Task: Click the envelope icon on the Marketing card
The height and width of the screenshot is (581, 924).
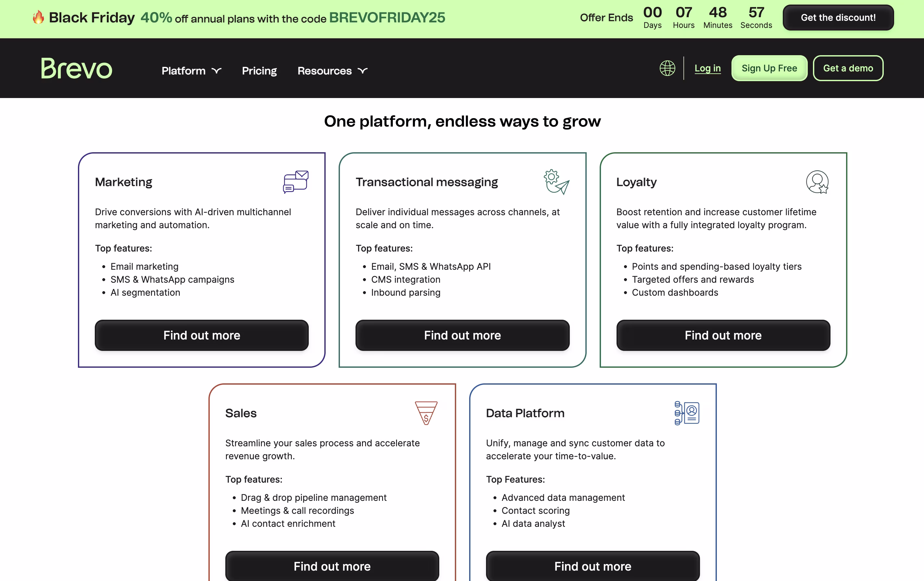Action: [295, 182]
